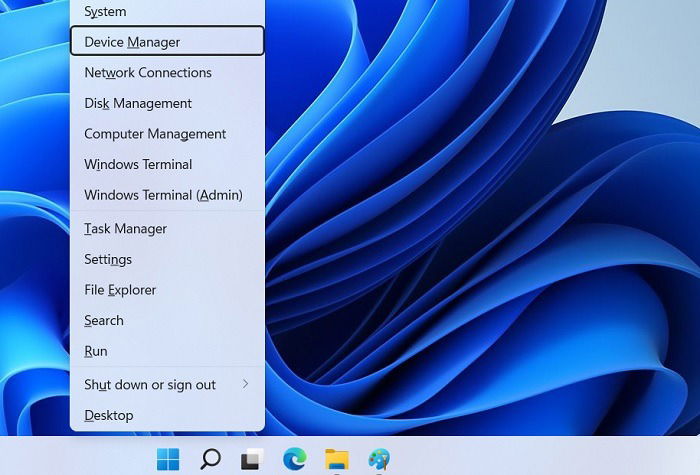The width and height of the screenshot is (700, 475).
Task: Launch Windows Terminal from the menu
Action: coord(167,164)
